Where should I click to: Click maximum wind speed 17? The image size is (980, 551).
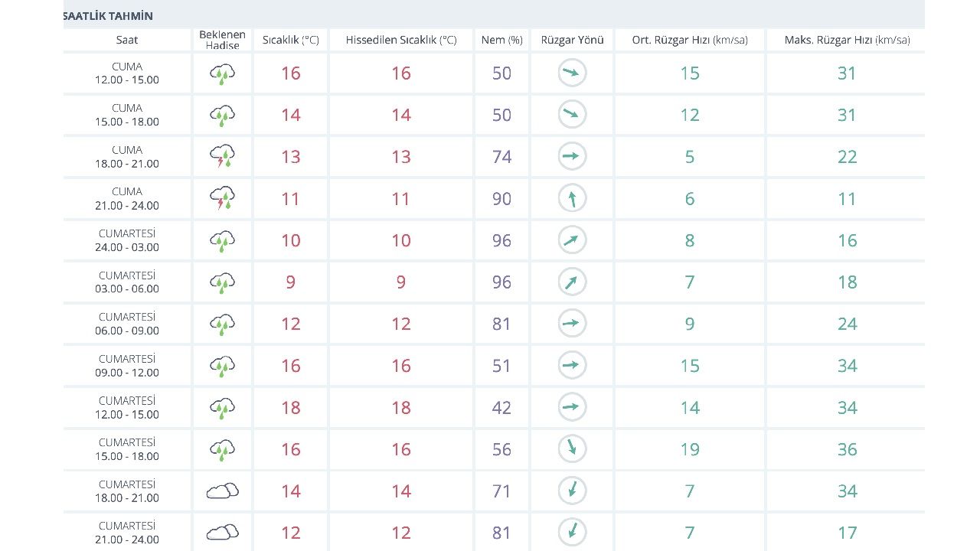(x=847, y=533)
